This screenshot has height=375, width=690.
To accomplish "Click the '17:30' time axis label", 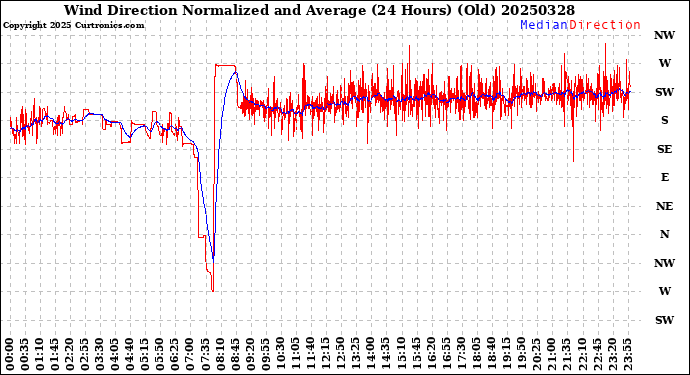I will (460, 354).
